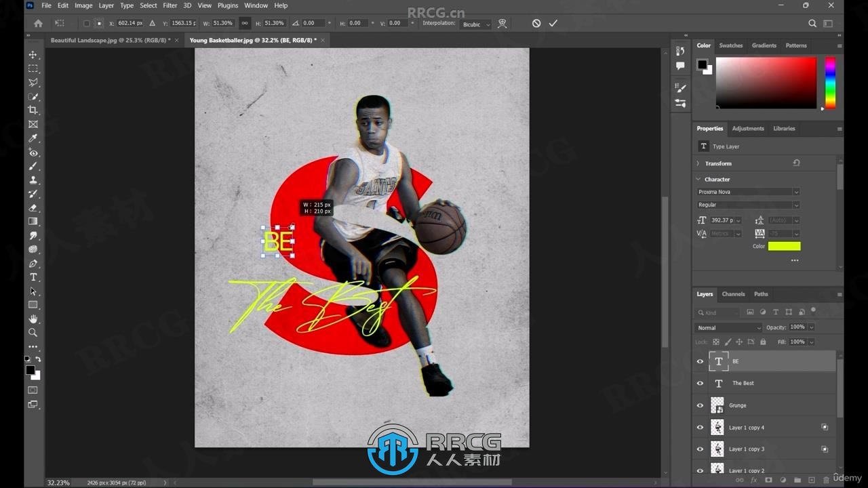Switch to the Libraries tab
The width and height of the screenshot is (868, 488).
tap(784, 128)
